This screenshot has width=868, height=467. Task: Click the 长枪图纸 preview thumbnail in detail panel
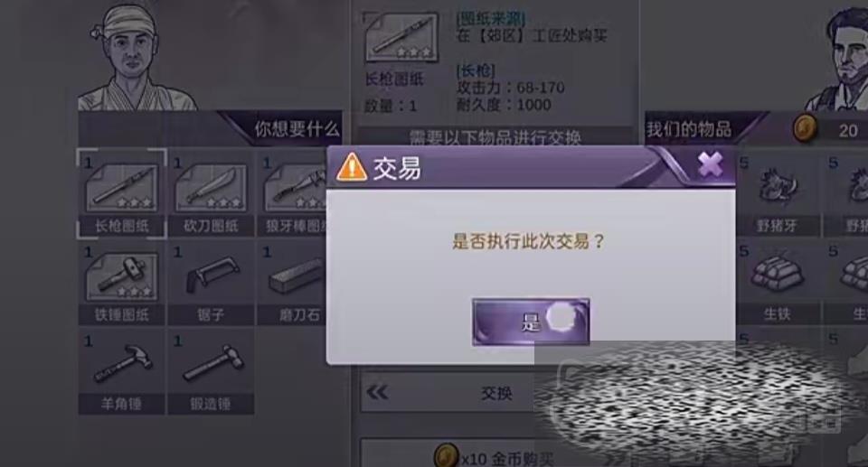click(401, 38)
